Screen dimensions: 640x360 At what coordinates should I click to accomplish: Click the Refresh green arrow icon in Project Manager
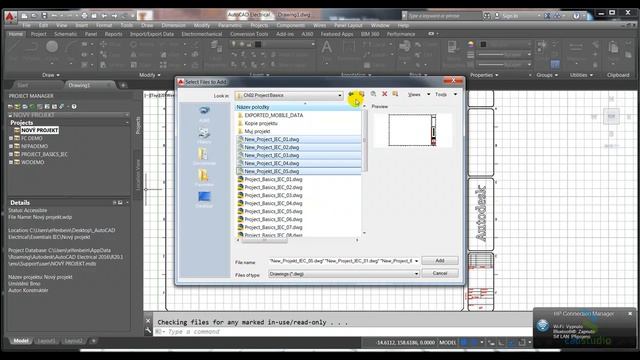tap(32, 107)
